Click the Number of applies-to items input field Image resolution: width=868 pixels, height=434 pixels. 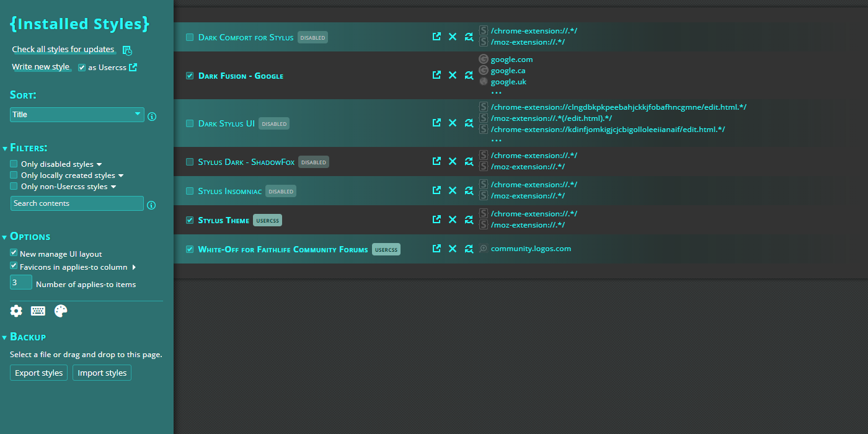coord(20,281)
